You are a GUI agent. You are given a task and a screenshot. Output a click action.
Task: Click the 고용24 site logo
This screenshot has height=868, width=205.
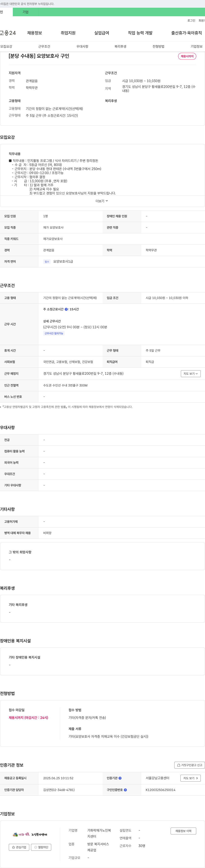click(x=8, y=33)
